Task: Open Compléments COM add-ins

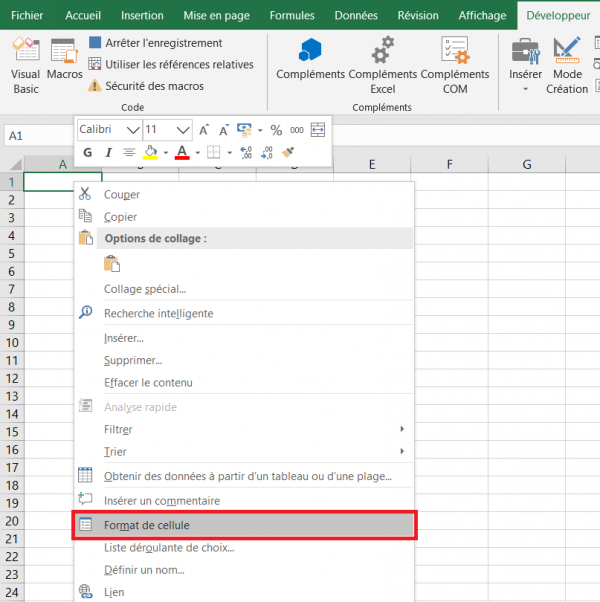Action: coord(455,66)
